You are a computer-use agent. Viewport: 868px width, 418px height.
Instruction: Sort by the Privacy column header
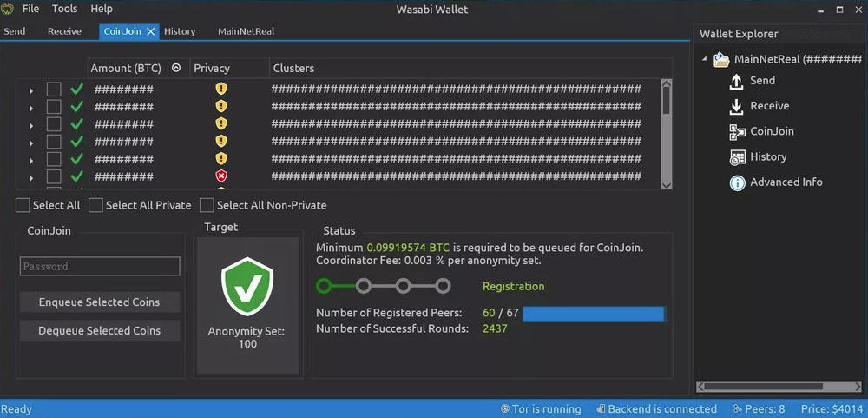point(230,68)
